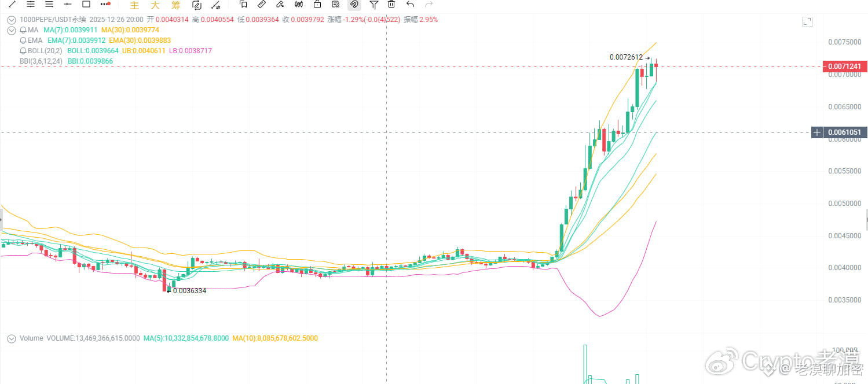Click the UB:0.0040611 upper band value
The image size is (868, 384).
coord(144,51)
